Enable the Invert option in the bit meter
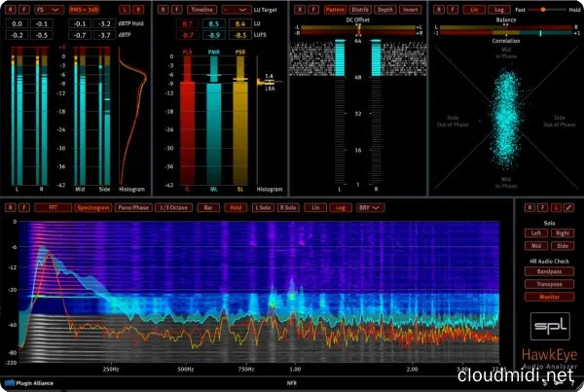The width and height of the screenshot is (584, 392). point(411,8)
